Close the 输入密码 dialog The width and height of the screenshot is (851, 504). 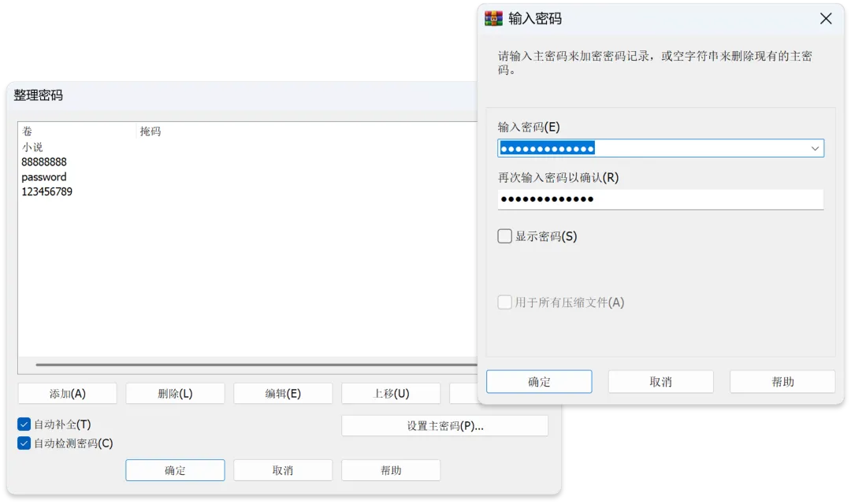click(x=825, y=19)
